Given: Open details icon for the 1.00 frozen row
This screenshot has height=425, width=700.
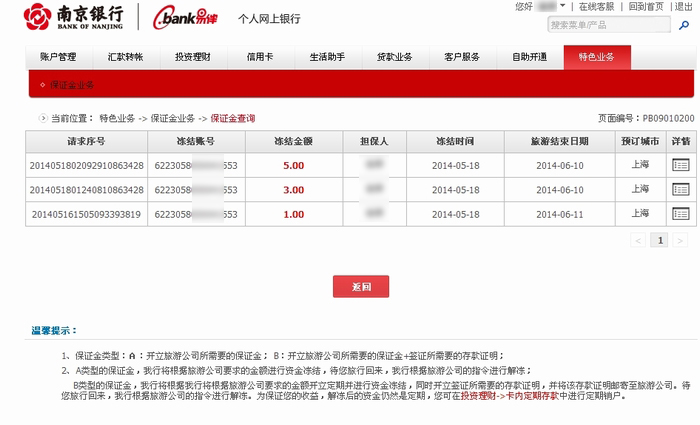Looking at the screenshot, I should point(680,213).
